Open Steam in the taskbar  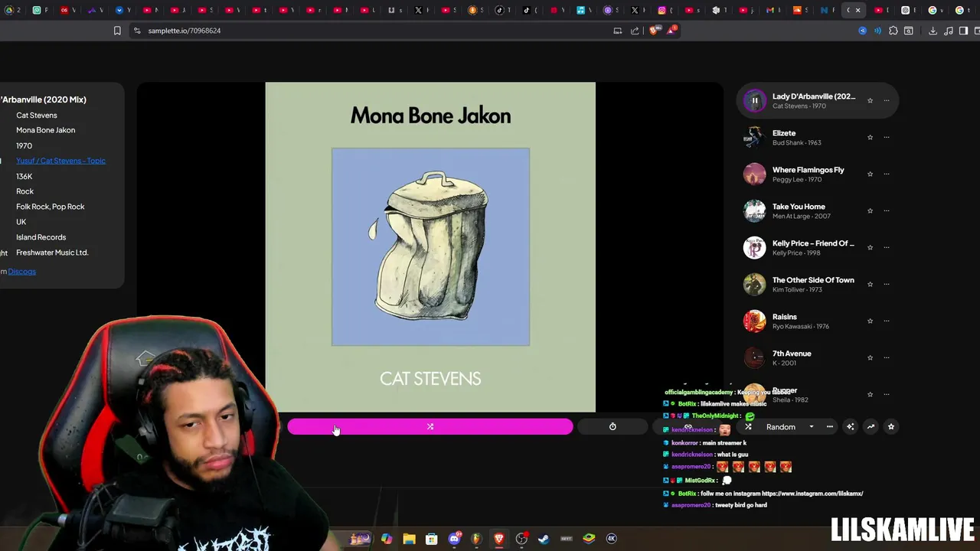[544, 539]
